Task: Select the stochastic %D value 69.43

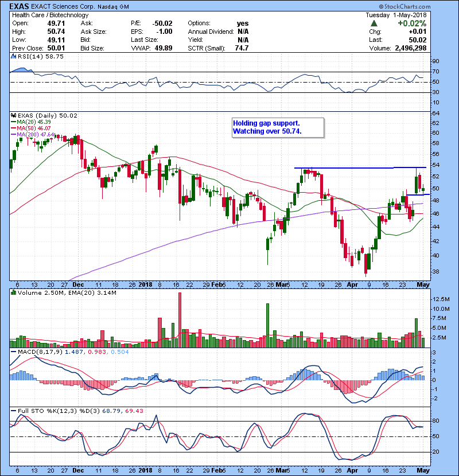Action: coord(134,411)
